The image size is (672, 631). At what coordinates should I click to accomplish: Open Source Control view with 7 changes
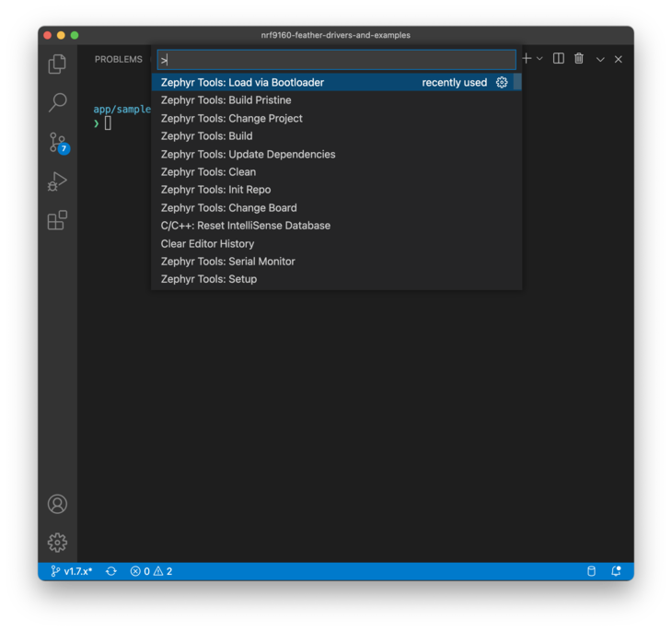tap(59, 143)
